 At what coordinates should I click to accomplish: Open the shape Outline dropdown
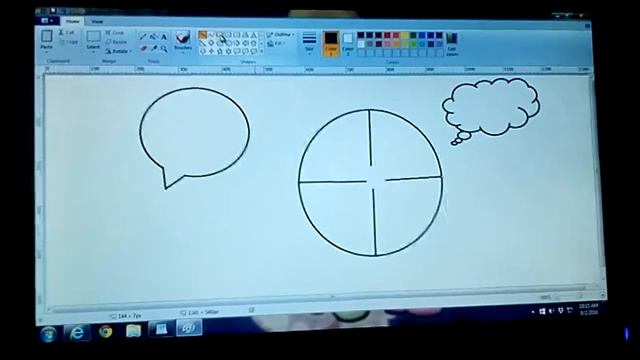click(281, 35)
